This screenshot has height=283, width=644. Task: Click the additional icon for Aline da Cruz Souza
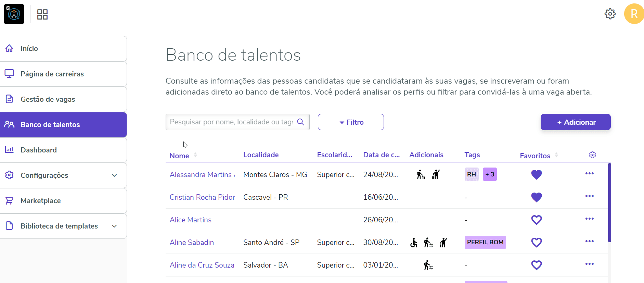coord(428,265)
